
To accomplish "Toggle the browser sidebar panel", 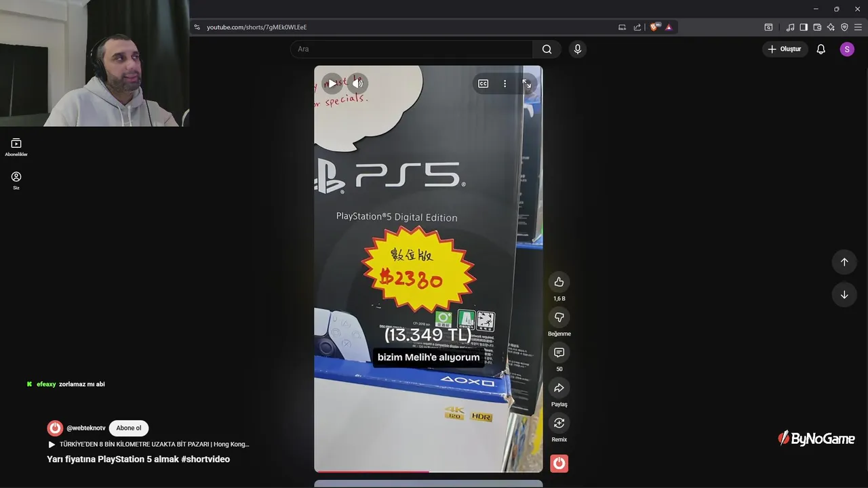I will tap(804, 27).
